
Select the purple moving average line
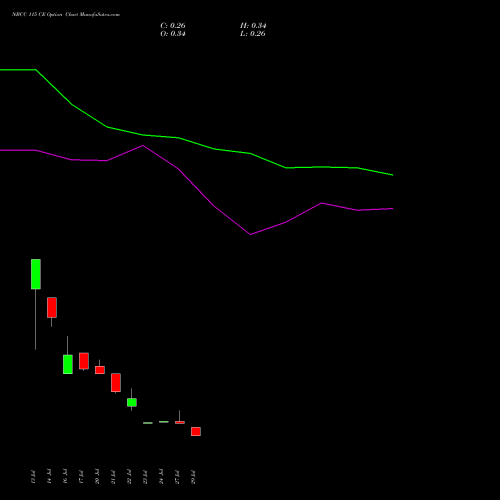[x=197, y=187]
